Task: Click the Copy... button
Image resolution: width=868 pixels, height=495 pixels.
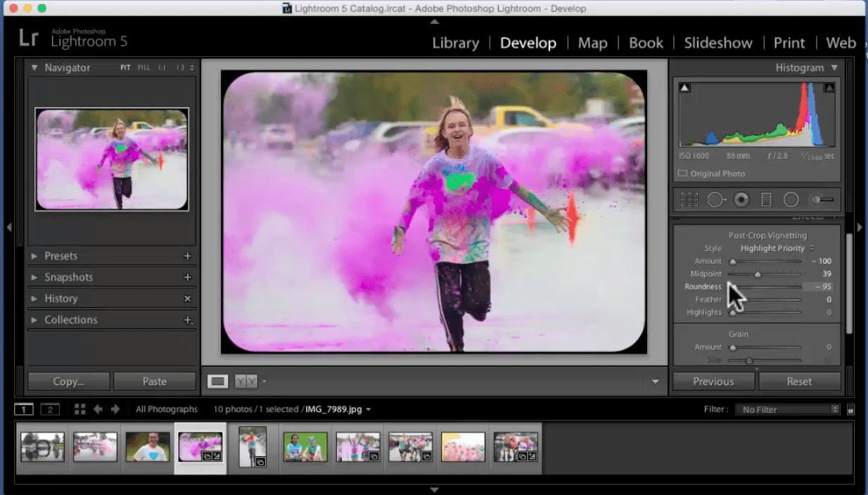Action: pyautogui.click(x=68, y=381)
